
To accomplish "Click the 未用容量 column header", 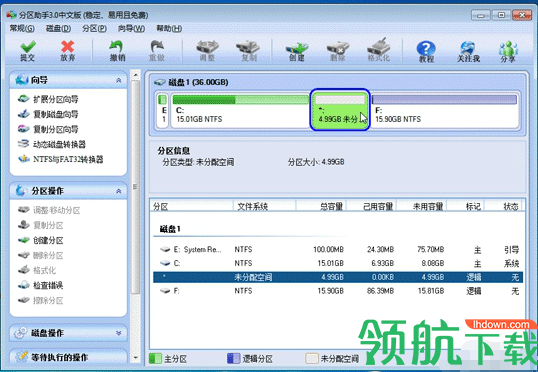I will coord(422,206).
